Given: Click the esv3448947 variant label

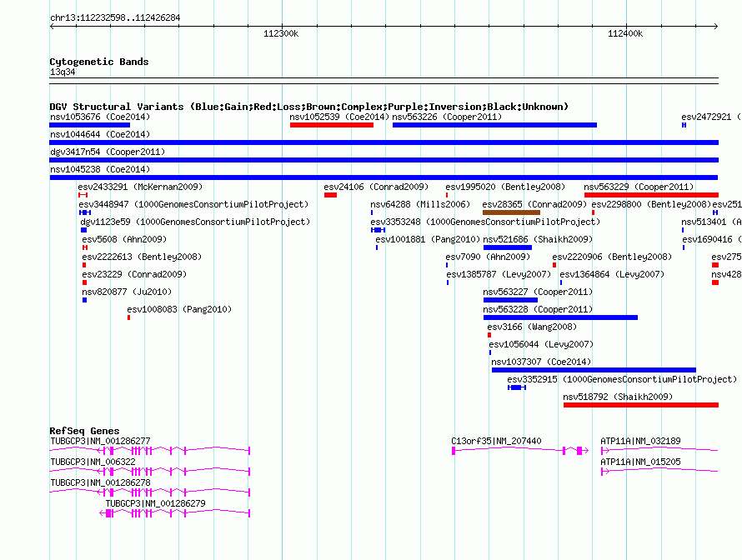Looking at the screenshot, I should [x=193, y=204].
